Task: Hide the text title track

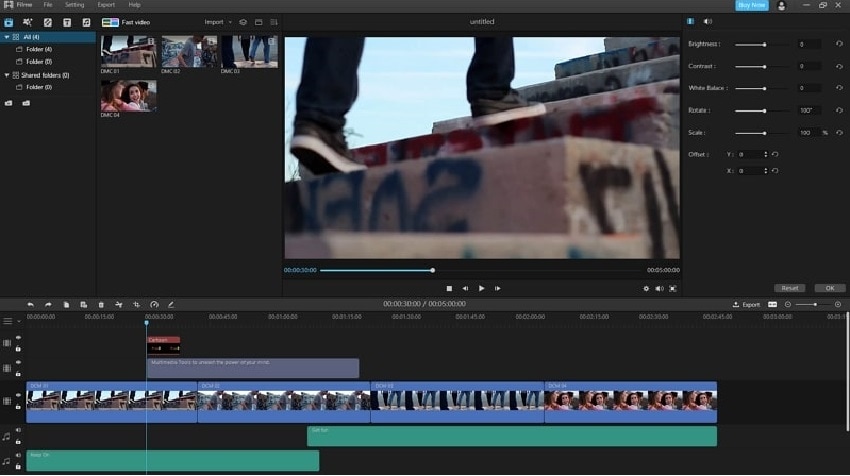Action: 18,362
